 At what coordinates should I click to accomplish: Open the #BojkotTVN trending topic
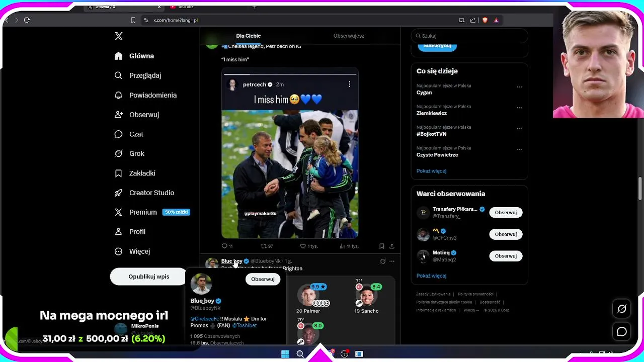(432, 134)
